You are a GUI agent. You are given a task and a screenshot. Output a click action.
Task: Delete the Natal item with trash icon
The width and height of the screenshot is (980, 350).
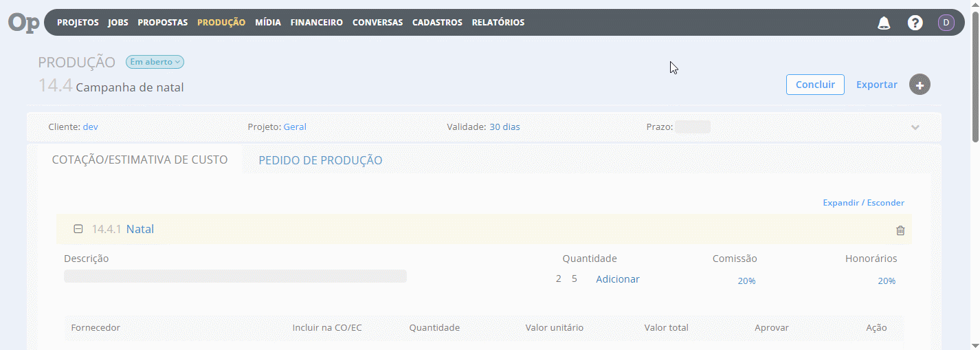[900, 230]
